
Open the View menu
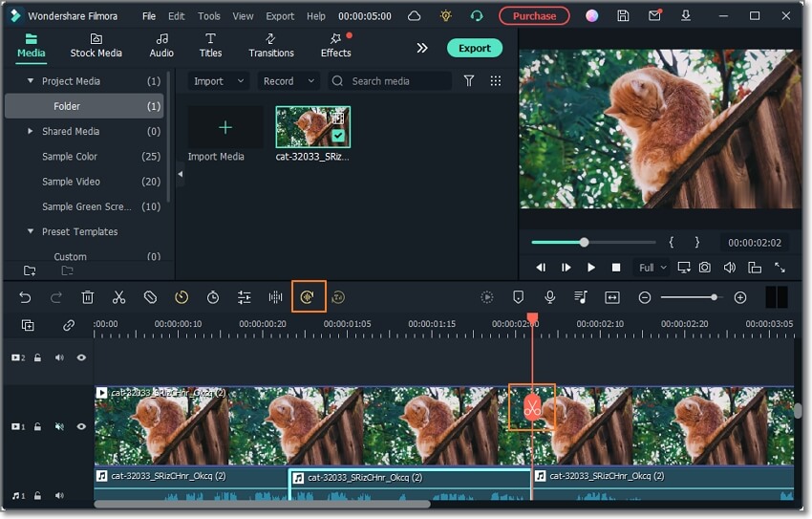pyautogui.click(x=243, y=16)
